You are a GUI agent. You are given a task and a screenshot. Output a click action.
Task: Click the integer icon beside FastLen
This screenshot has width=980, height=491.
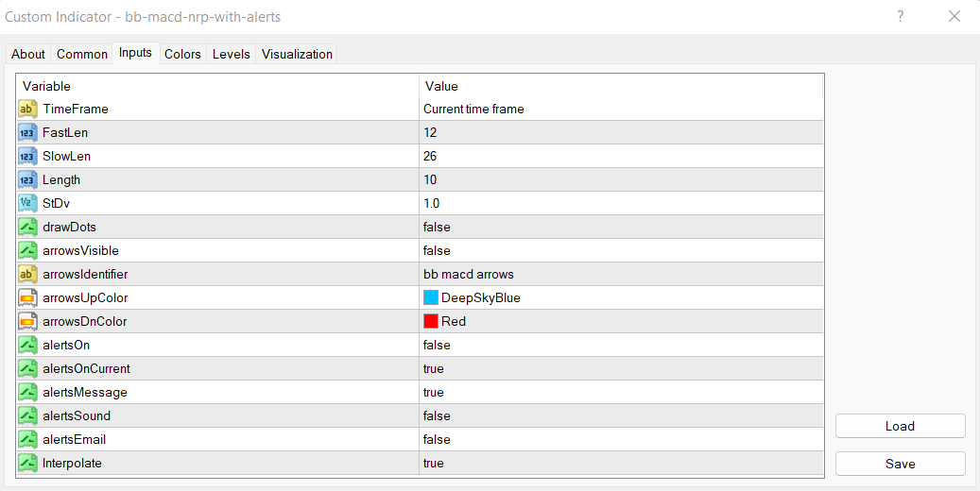(x=27, y=132)
